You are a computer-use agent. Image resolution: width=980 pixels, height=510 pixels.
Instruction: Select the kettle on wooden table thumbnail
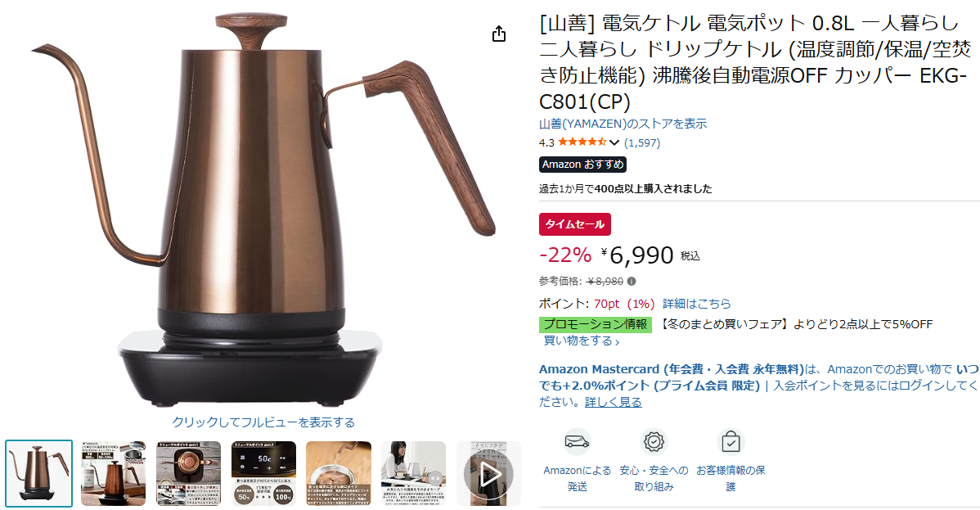[x=113, y=474]
